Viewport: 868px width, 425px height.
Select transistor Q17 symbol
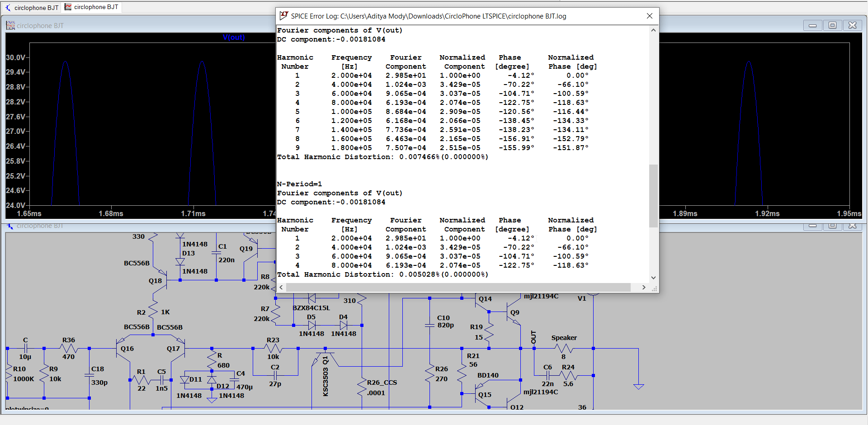(x=178, y=349)
